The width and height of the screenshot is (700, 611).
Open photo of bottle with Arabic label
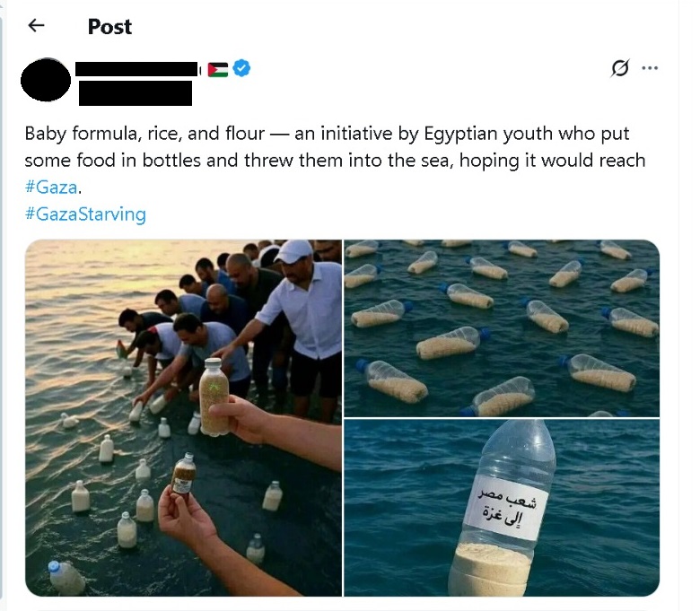502,508
